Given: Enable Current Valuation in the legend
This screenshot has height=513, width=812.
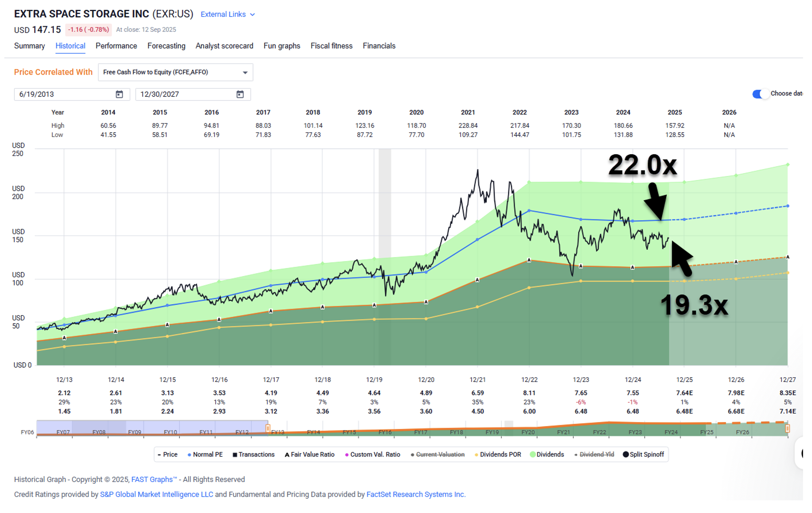Looking at the screenshot, I should [437, 455].
